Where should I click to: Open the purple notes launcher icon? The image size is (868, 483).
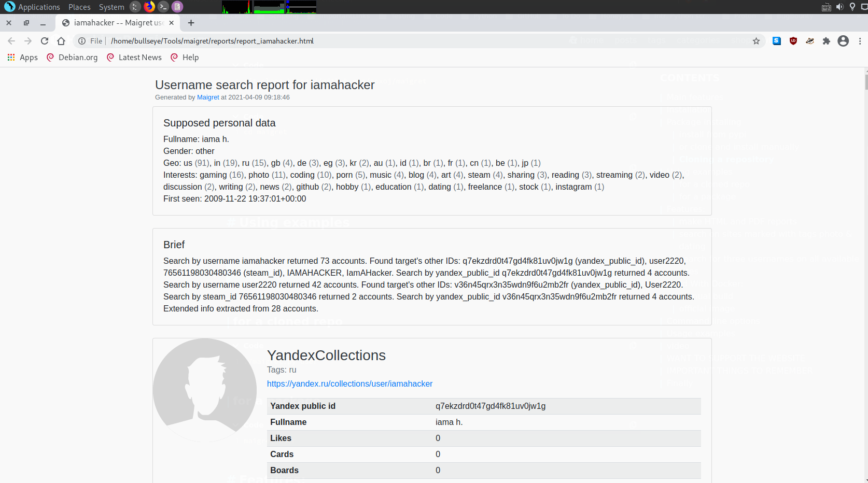[x=177, y=7]
